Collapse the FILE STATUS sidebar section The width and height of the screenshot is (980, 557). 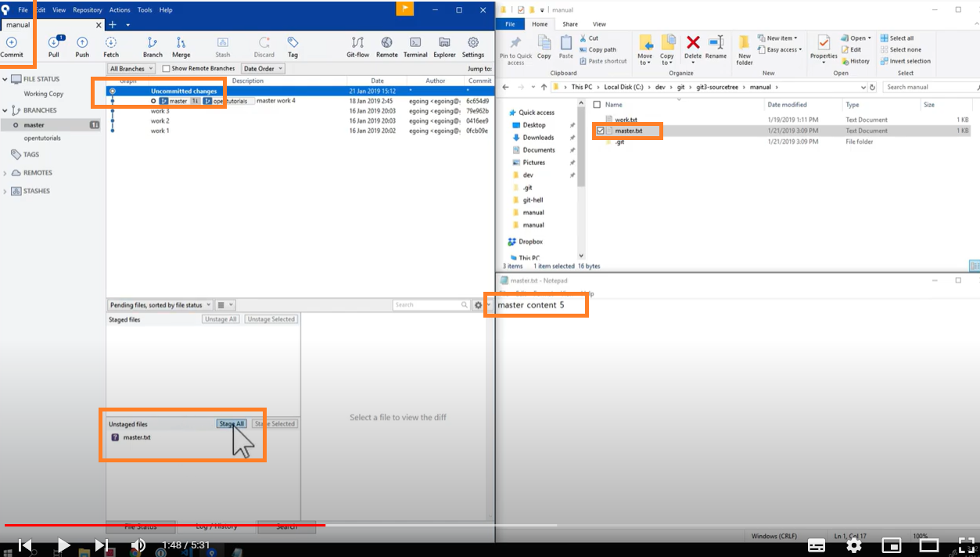(x=5, y=79)
